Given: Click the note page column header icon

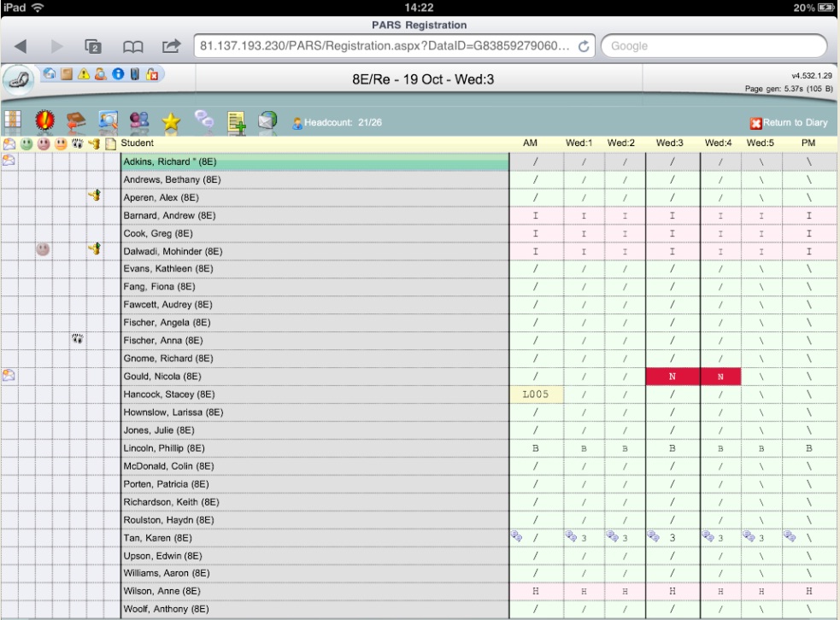Looking at the screenshot, I should 110,143.
